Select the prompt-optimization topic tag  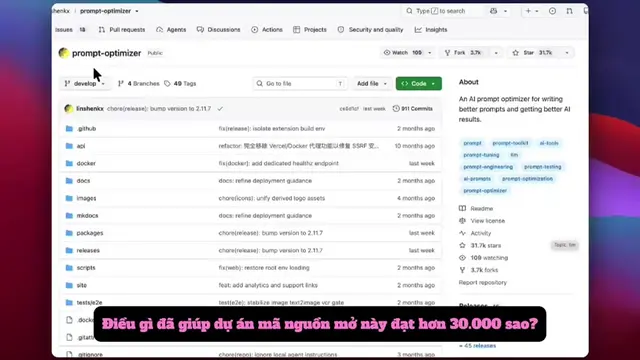pos(527,179)
